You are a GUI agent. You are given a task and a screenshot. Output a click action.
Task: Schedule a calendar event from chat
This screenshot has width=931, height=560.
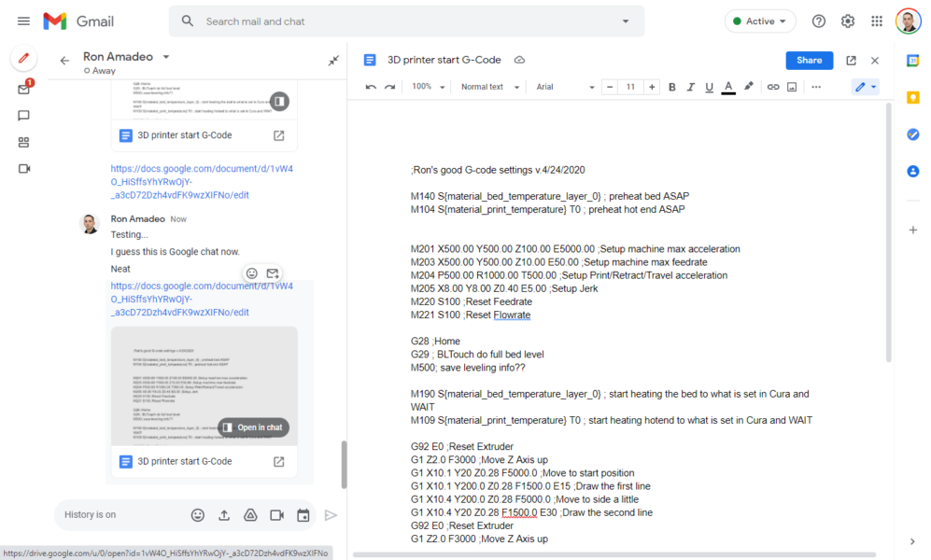303,515
